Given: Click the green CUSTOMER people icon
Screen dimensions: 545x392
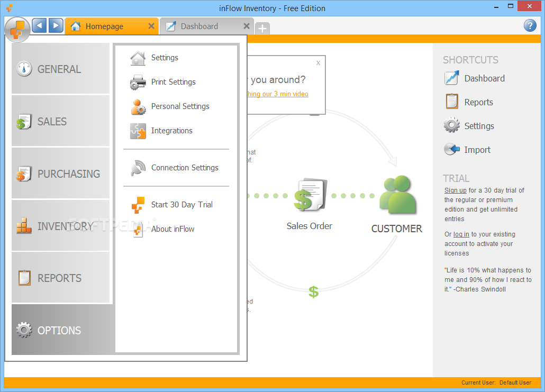Looking at the screenshot, I should pos(398,194).
